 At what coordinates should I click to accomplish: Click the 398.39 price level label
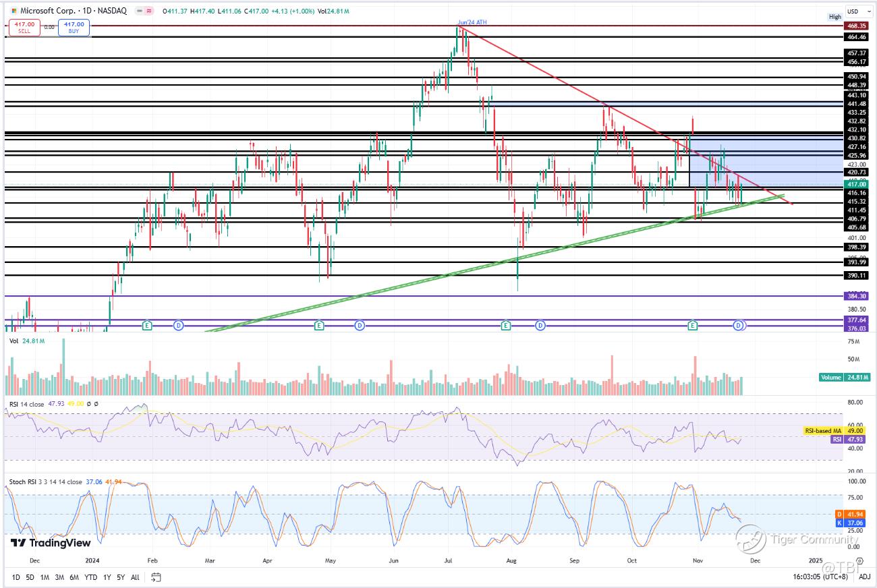tap(857, 247)
